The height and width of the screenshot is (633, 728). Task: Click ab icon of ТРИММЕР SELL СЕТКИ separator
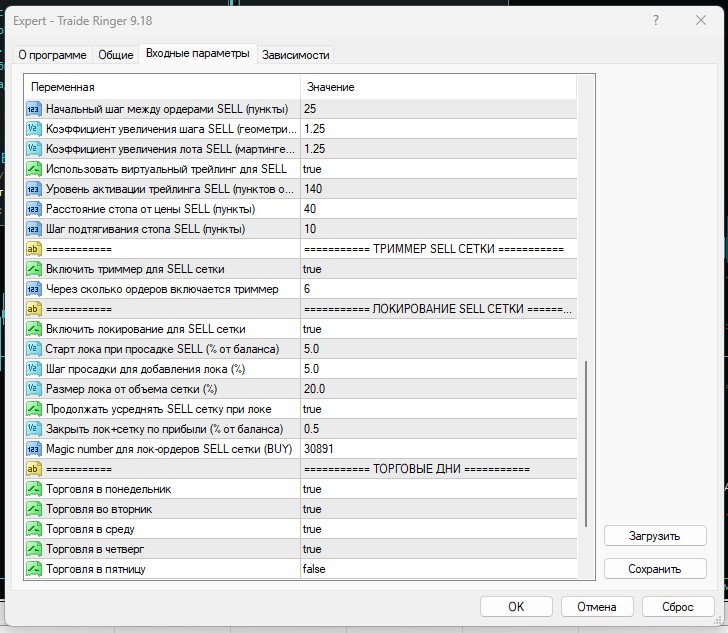(34, 249)
